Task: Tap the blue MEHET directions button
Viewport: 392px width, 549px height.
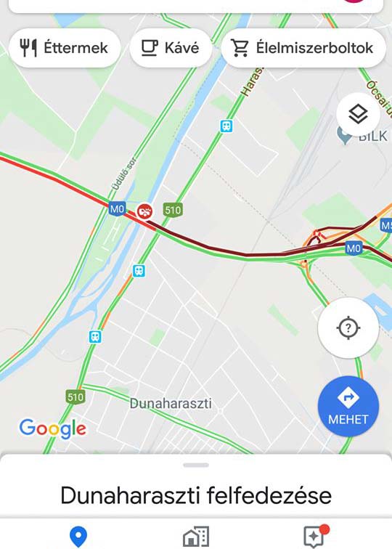Action: pyautogui.click(x=348, y=406)
